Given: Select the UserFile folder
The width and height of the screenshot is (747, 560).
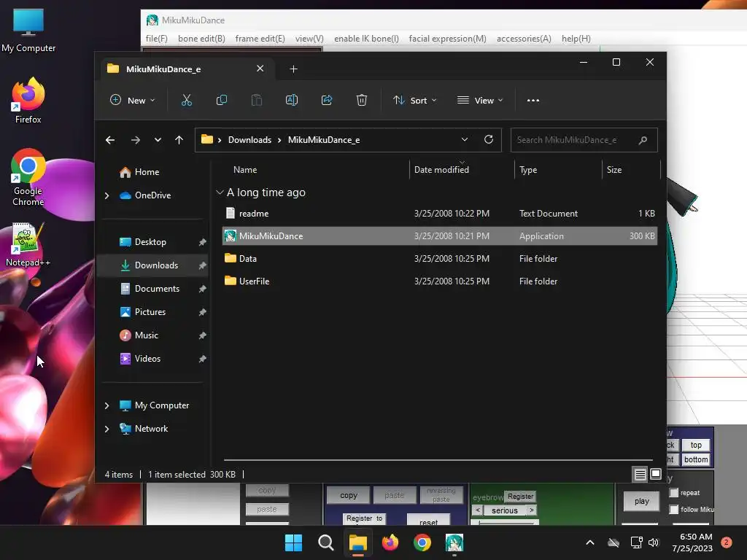Looking at the screenshot, I should click(x=439, y=281).
